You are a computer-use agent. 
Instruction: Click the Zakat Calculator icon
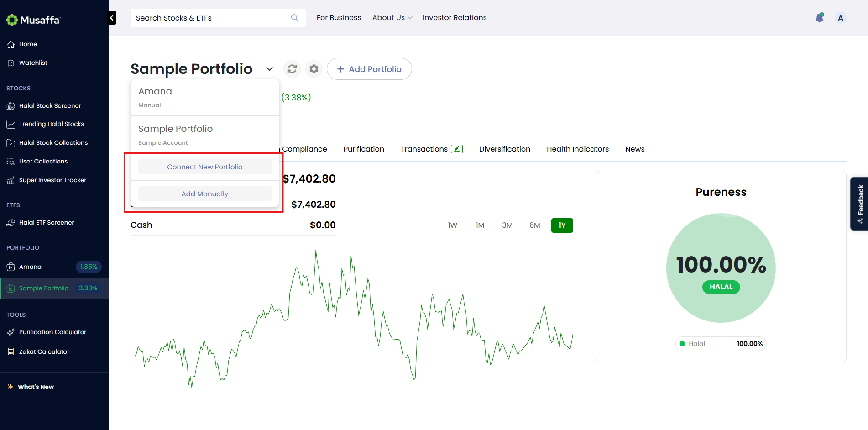pos(11,352)
